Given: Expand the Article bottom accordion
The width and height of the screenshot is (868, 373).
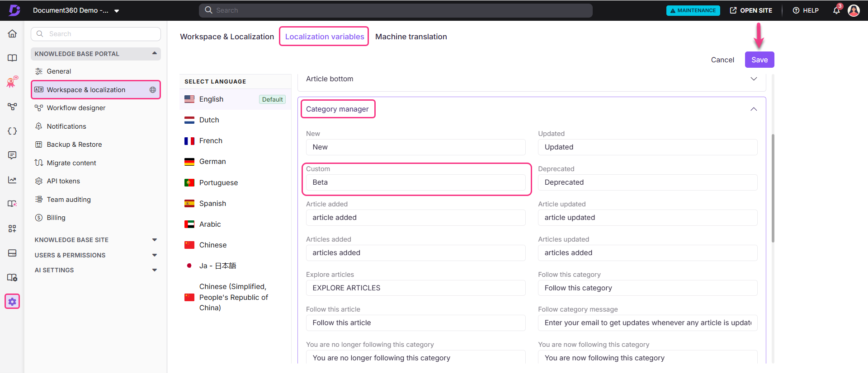Looking at the screenshot, I should click(754, 79).
